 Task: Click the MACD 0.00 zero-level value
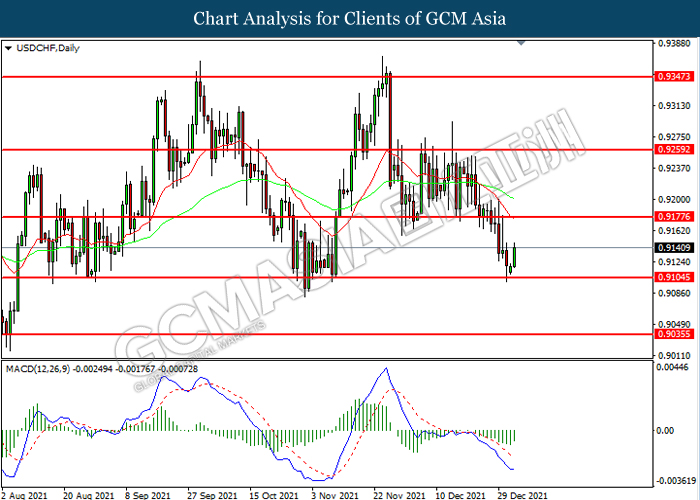point(666,430)
